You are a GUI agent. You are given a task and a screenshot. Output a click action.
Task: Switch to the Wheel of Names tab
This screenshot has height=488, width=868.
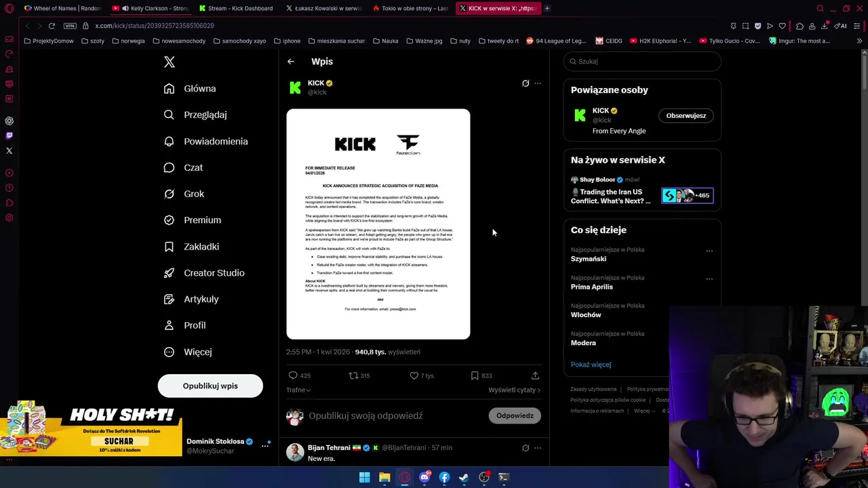point(62,8)
